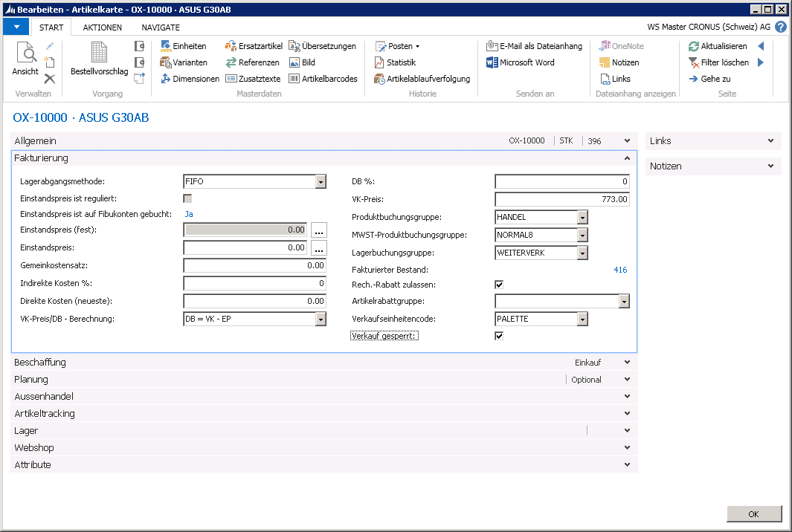The height and width of the screenshot is (532, 792).
Task: Open the help question mark icon
Action: (780, 27)
